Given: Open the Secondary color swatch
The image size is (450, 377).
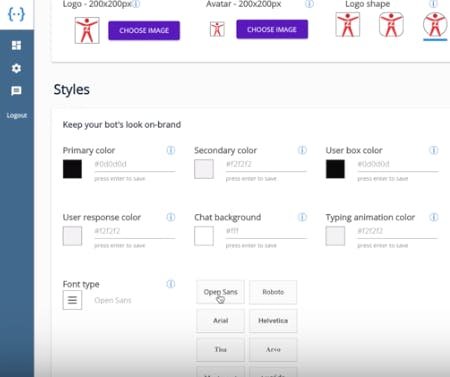Looking at the screenshot, I should coord(204,169).
